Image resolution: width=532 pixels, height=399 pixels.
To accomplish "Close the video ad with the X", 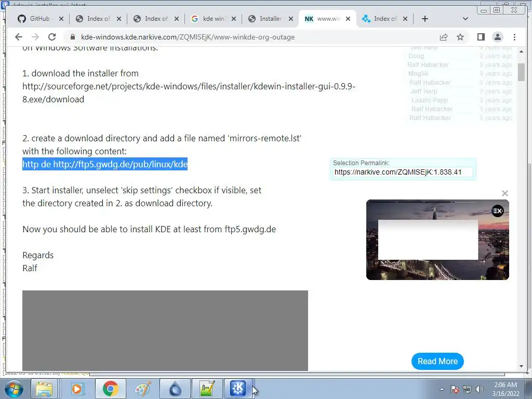I will tap(505, 193).
